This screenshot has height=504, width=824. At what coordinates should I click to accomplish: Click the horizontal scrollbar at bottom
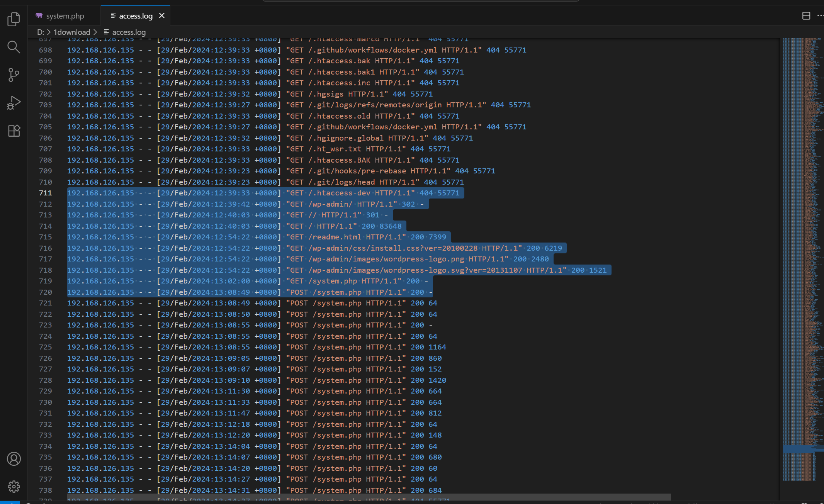click(x=369, y=497)
